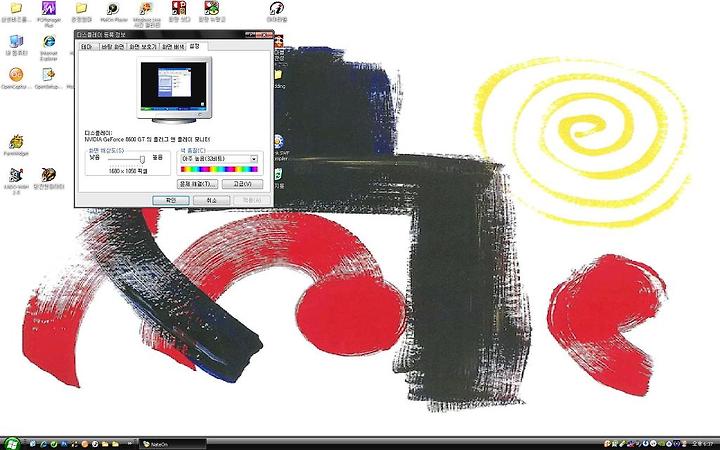This screenshot has height=450, width=720.
Task: Click the green circular Quick Launch icon
Action: coord(54,444)
